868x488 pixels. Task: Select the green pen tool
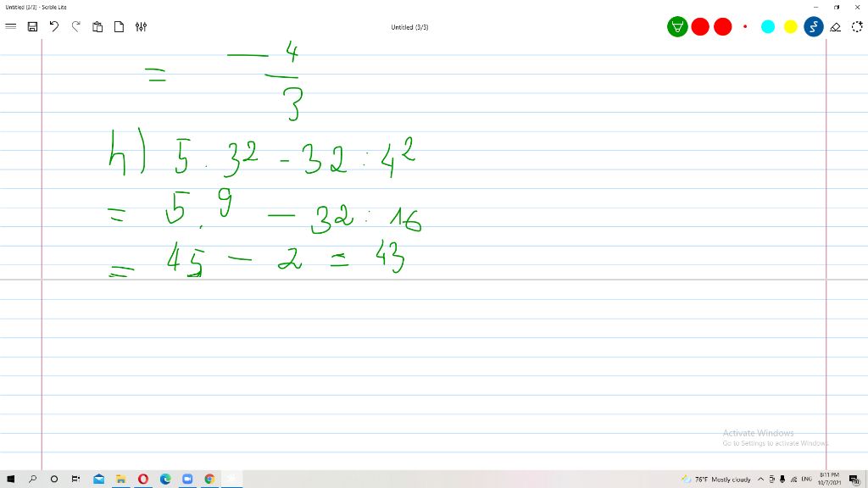677,26
